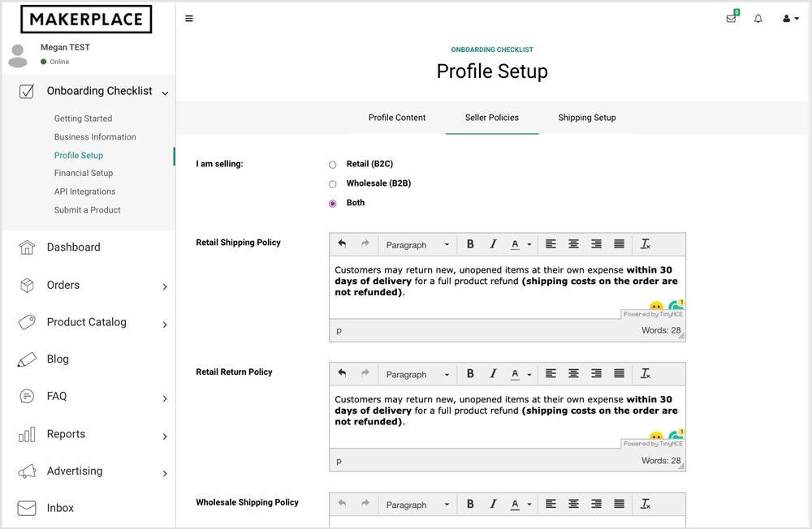812x529 pixels.
Task: Click the emoji icon in Retail Shipping Policy editor
Action: 656,306
